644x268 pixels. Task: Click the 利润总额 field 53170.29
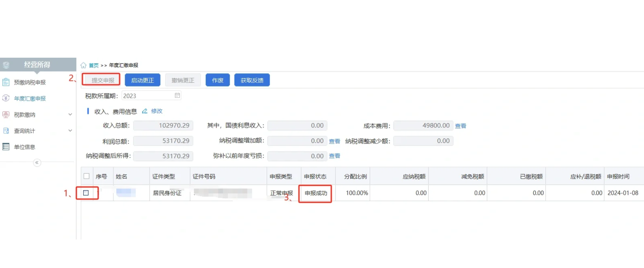click(163, 141)
